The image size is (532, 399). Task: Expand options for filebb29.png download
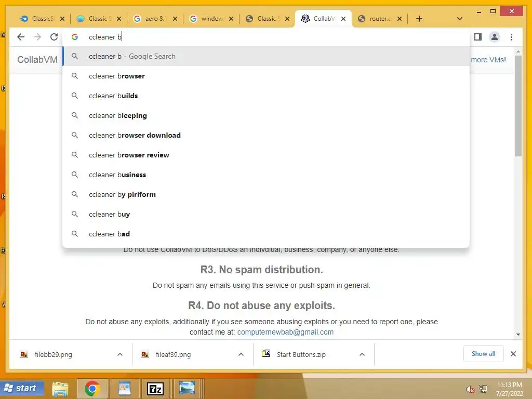pos(120,354)
